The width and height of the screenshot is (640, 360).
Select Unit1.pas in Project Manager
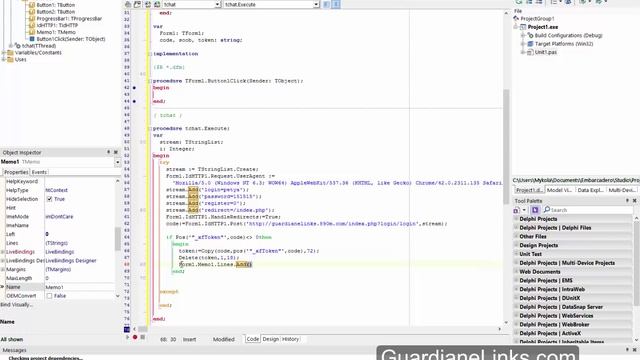coord(546,52)
